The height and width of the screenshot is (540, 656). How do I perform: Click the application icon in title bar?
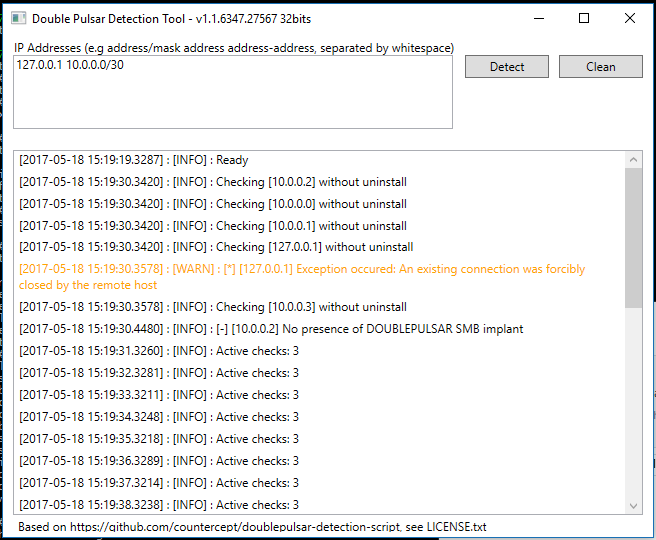pyautogui.click(x=18, y=18)
